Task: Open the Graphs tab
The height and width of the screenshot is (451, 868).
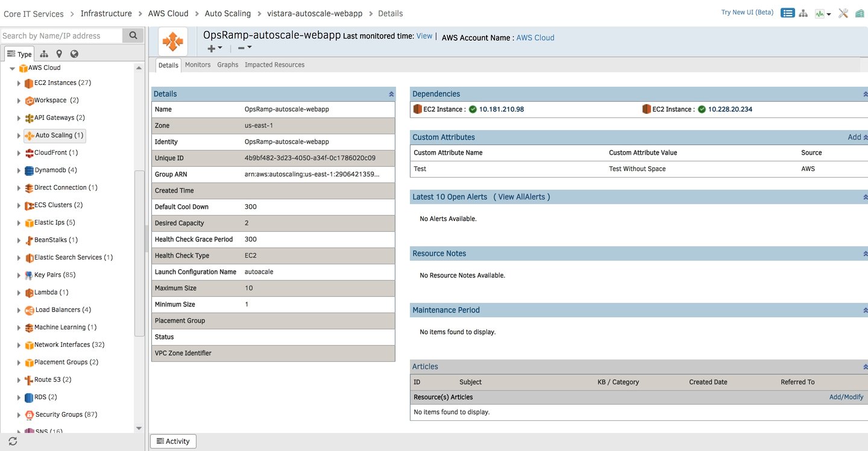Action: coord(227,64)
